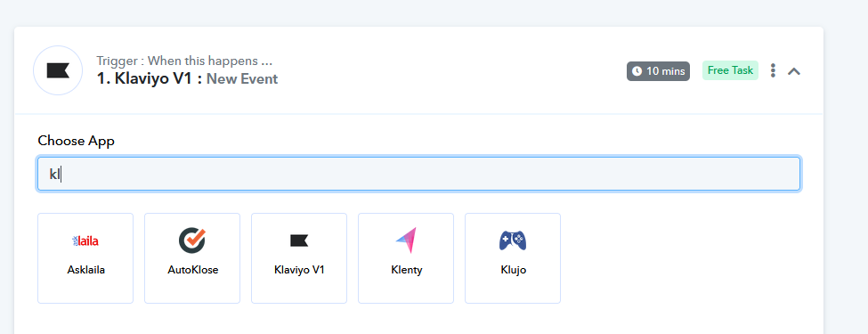Select the Asklaila app card
Image resolution: width=868 pixels, height=334 pixels.
(x=85, y=258)
